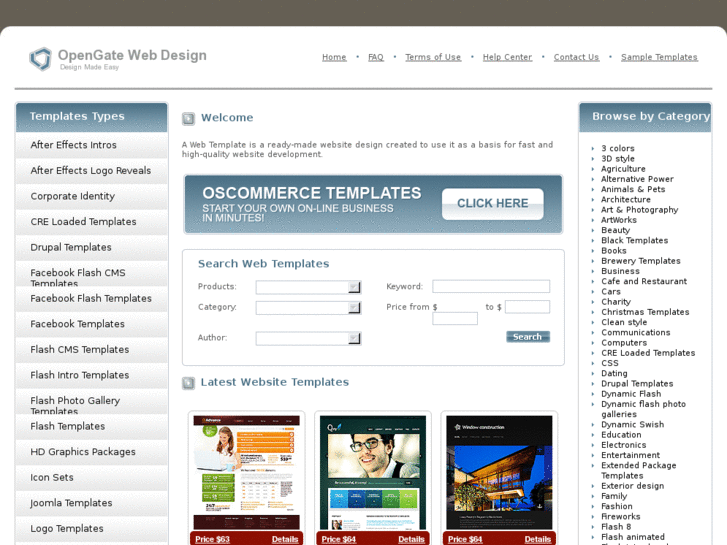Browse the CSS category
The image size is (727, 545).
[610, 363]
